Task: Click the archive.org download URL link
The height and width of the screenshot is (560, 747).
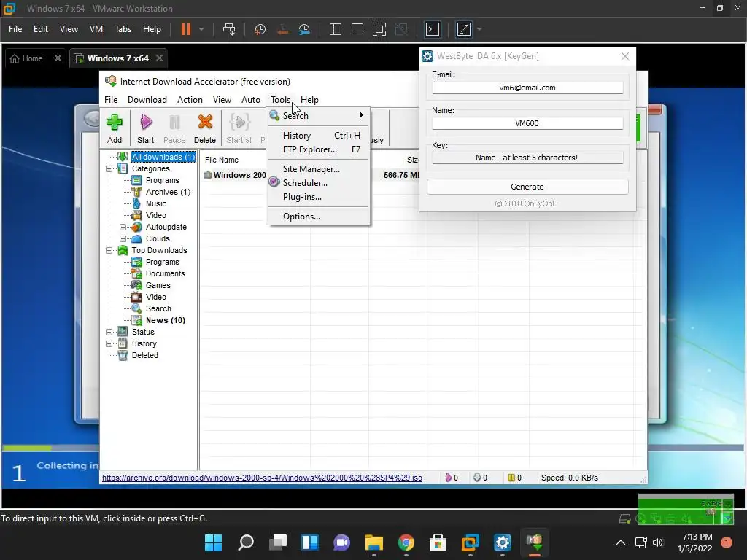Action: coord(262,478)
